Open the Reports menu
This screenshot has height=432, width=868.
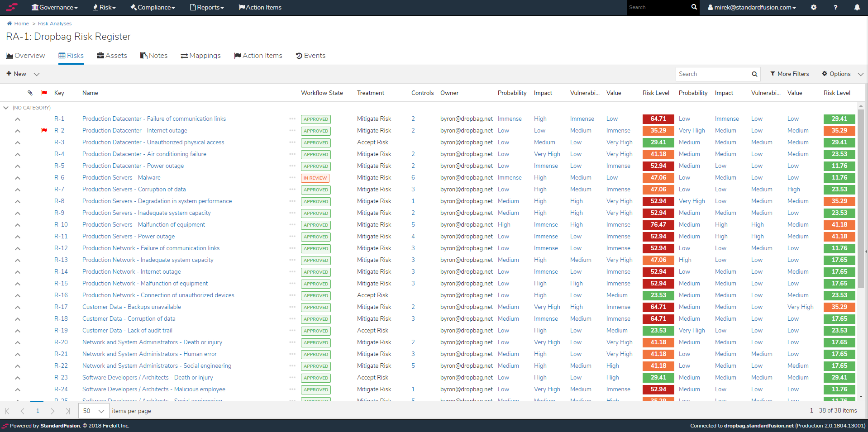click(207, 7)
